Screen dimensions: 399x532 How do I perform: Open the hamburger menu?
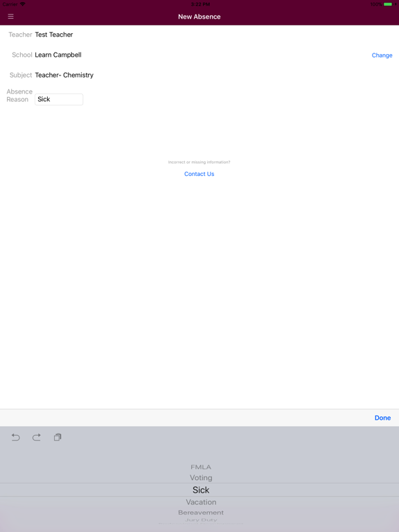click(x=10, y=17)
